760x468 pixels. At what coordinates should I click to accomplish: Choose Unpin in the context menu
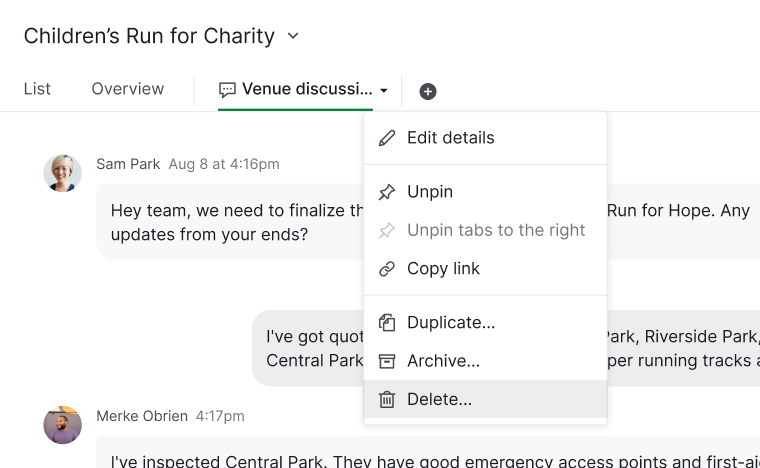485,192
